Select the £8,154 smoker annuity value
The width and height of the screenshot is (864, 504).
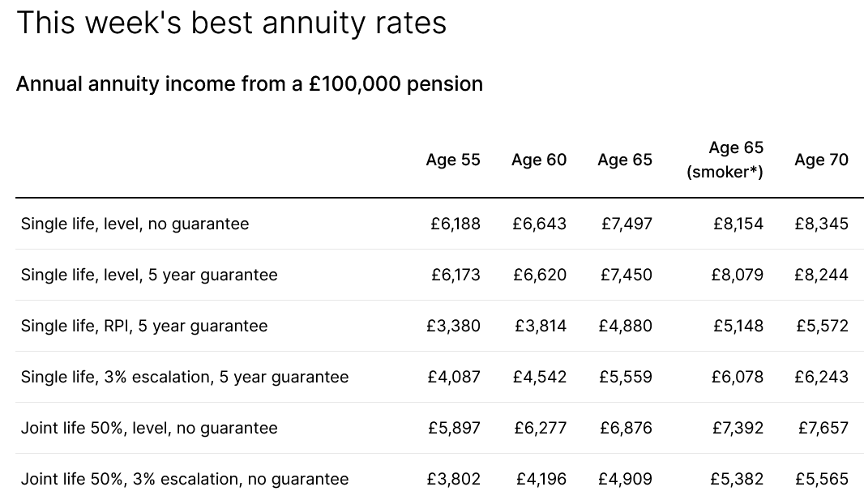738,224
